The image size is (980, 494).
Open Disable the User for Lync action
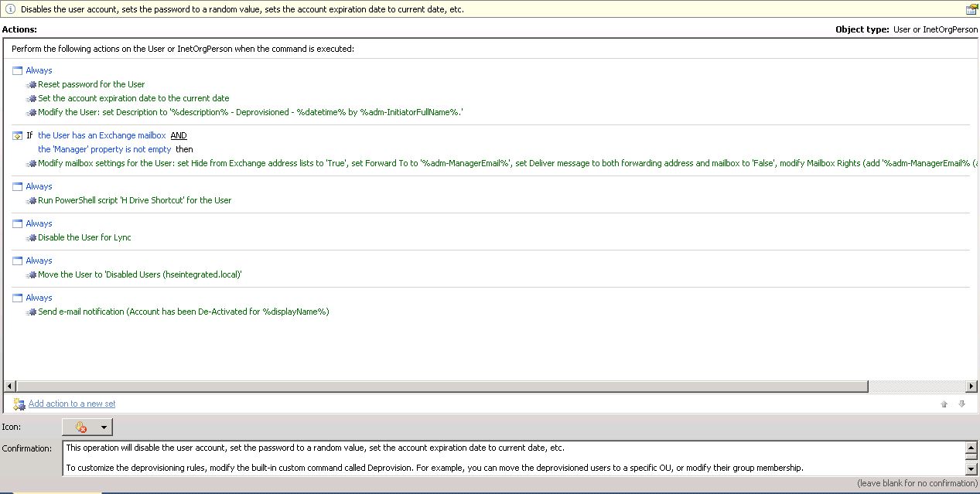pos(84,237)
